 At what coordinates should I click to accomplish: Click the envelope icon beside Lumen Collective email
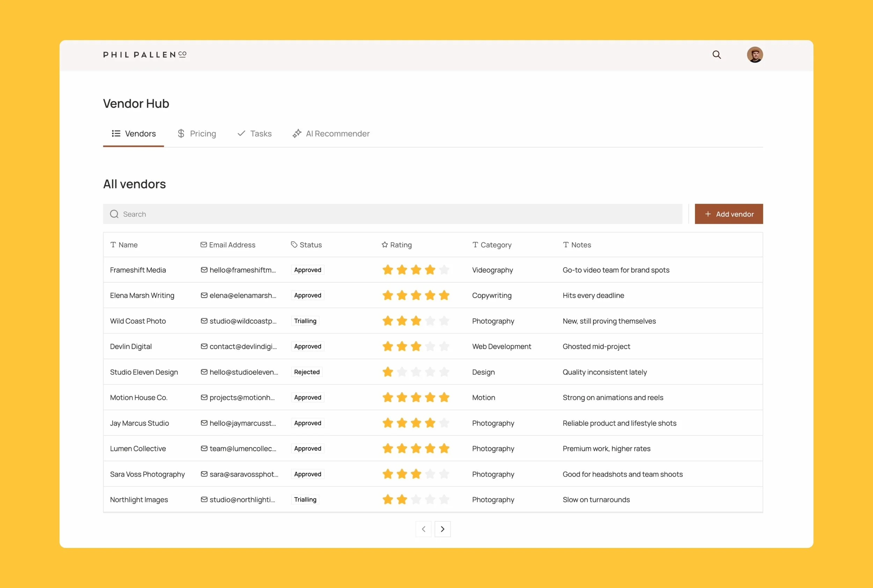pos(204,448)
